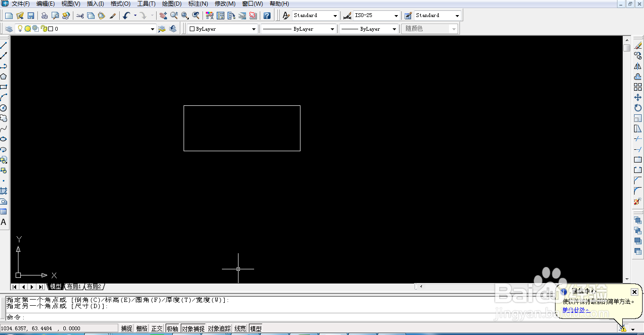644x335 pixels.
Task: Switch to the 布局1 layout tab
Action: 74,286
